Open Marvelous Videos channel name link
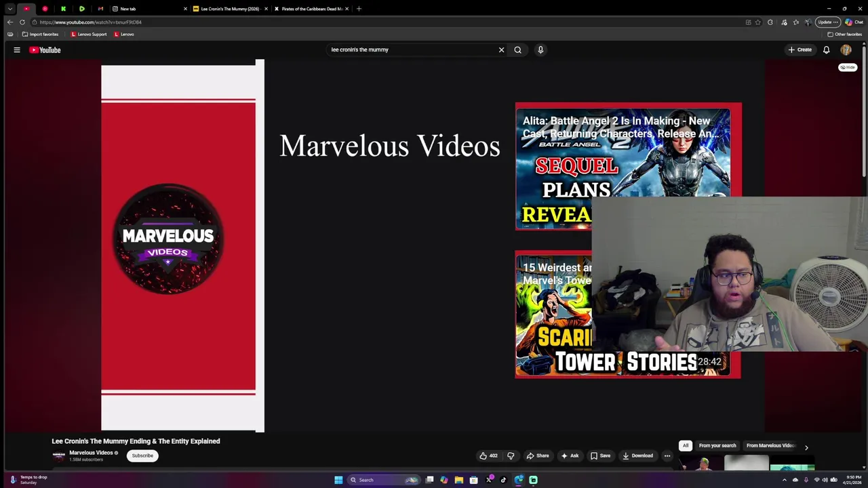 tap(91, 453)
